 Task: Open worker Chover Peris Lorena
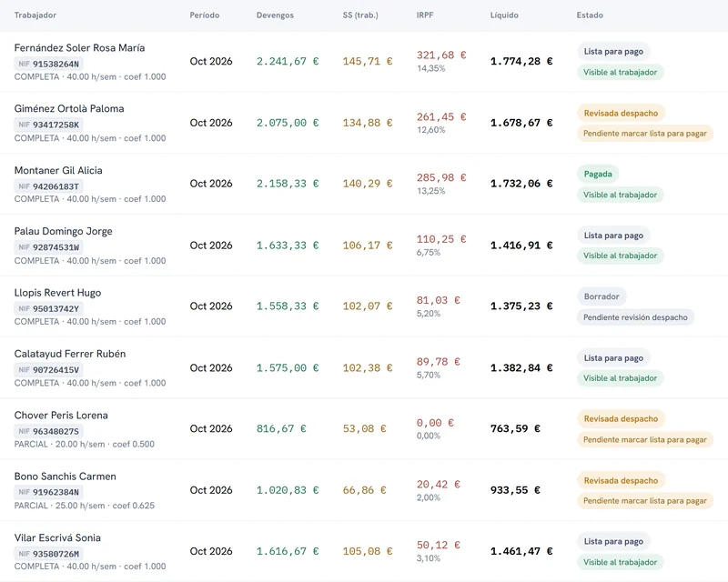coord(61,416)
